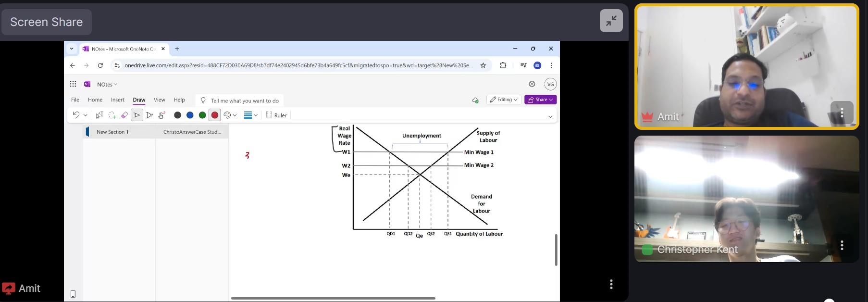Toggle the active pen tool
868x302 pixels.
(137, 115)
